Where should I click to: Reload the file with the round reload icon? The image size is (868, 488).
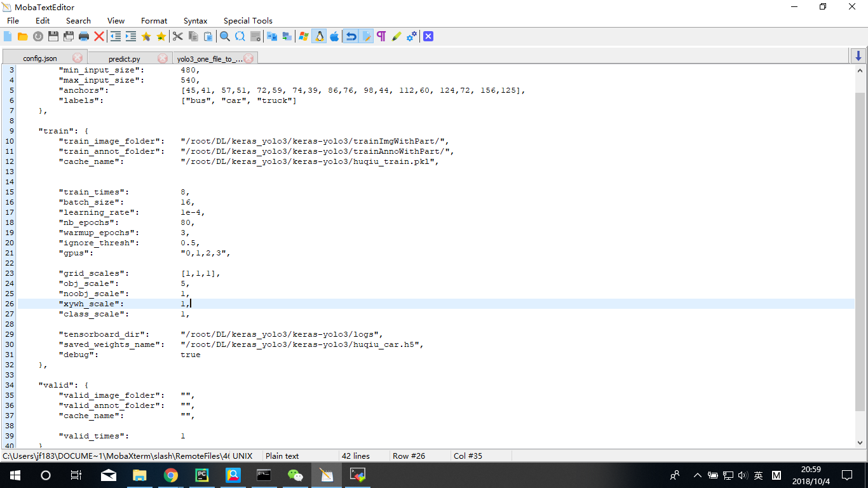pos(38,37)
